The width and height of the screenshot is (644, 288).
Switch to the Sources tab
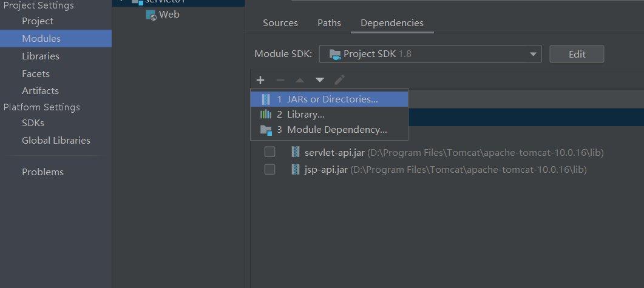tap(280, 23)
